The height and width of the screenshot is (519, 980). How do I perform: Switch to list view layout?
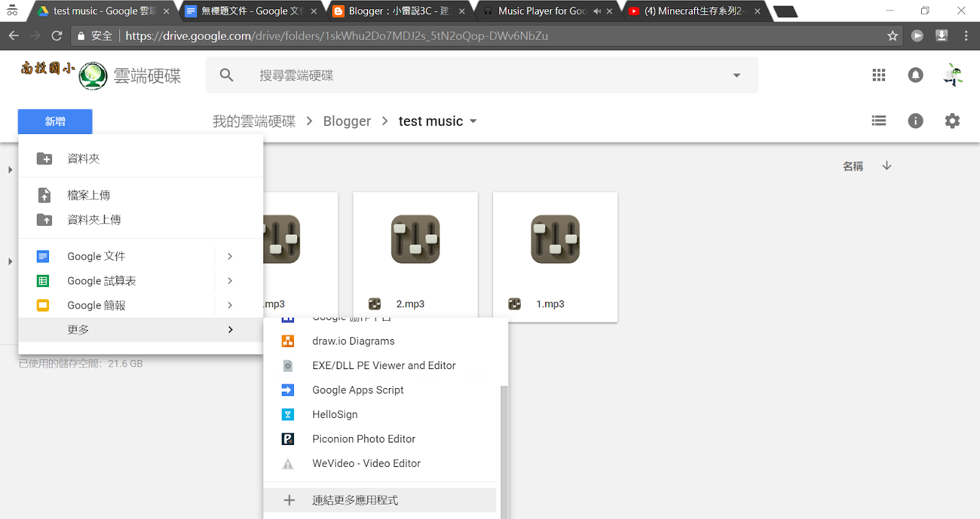coord(879,121)
